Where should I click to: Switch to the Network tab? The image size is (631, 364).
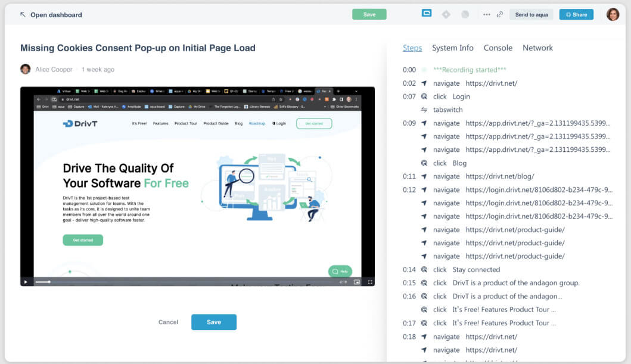[x=537, y=48]
